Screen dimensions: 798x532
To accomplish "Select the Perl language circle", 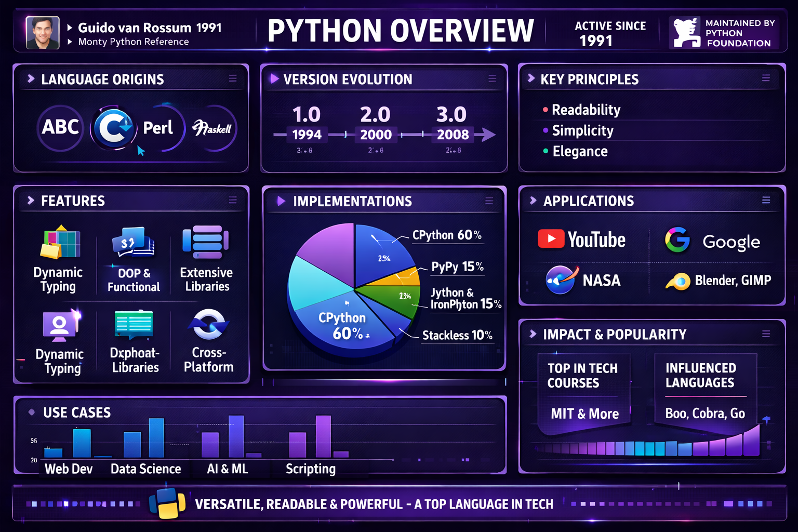I will (x=160, y=128).
